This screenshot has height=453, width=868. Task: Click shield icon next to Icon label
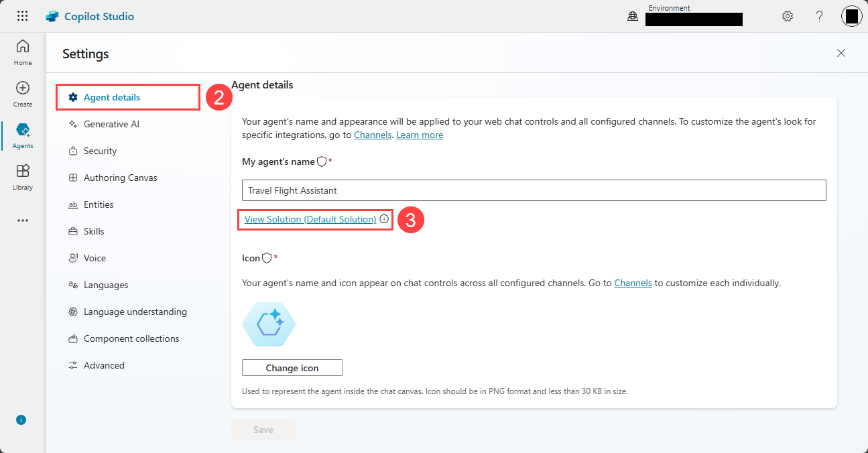click(267, 258)
